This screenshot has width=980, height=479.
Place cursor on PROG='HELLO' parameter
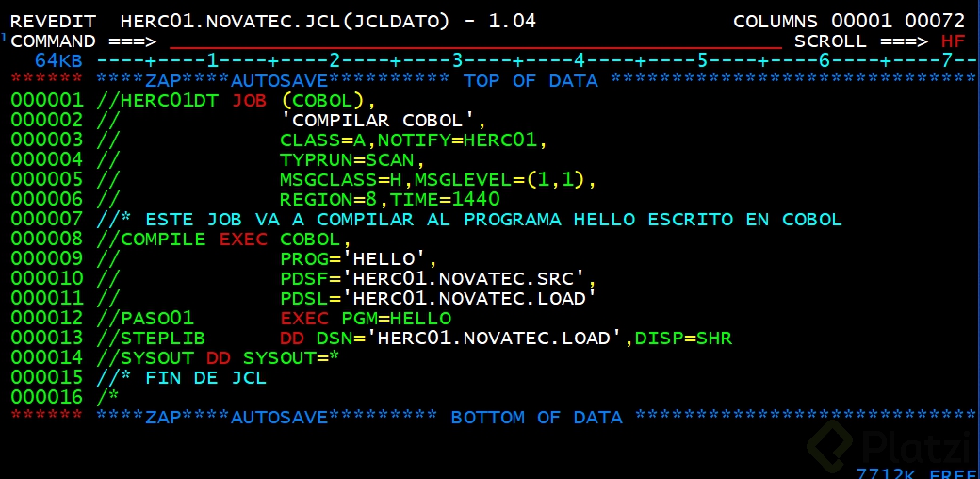[352, 259]
